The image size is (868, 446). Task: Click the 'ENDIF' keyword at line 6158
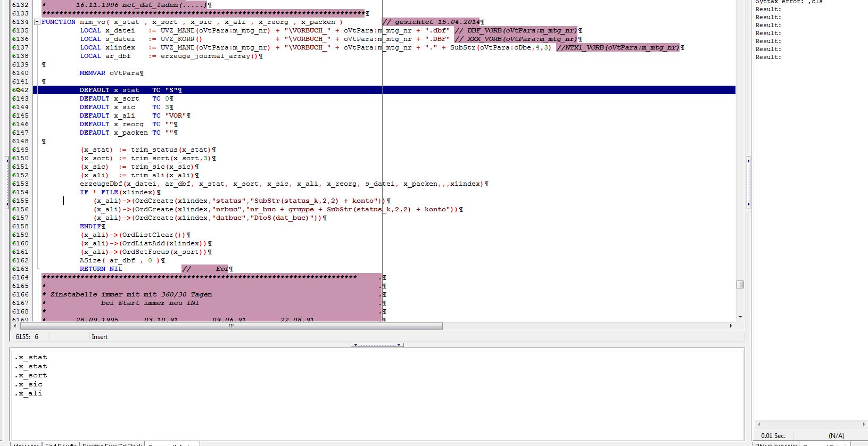click(90, 226)
